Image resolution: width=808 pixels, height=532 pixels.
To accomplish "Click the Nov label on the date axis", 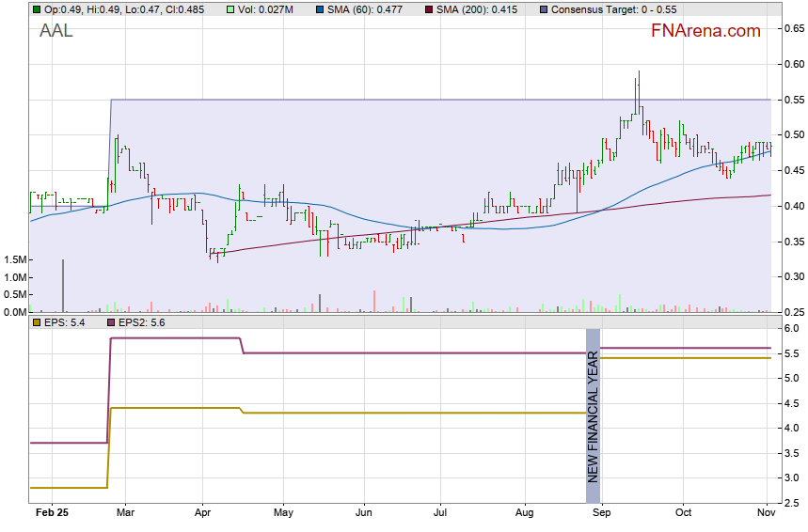I will pyautogui.click(x=765, y=513).
